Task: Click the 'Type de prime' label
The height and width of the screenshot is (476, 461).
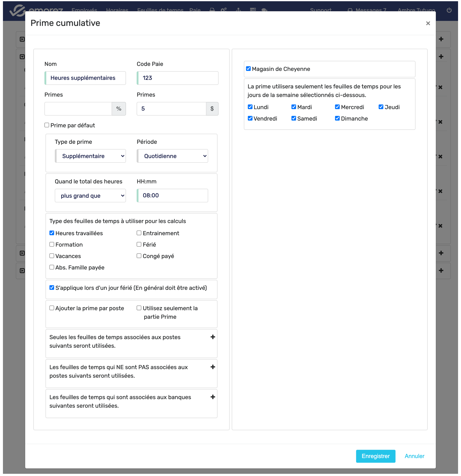Action: pyautogui.click(x=74, y=142)
